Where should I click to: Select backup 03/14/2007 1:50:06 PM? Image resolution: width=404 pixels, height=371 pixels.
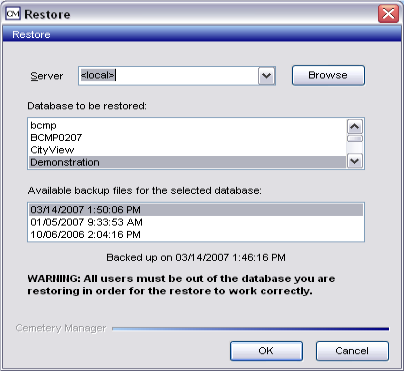click(196, 210)
